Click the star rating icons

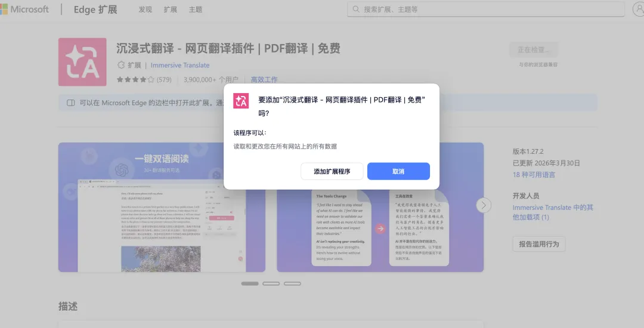click(135, 80)
